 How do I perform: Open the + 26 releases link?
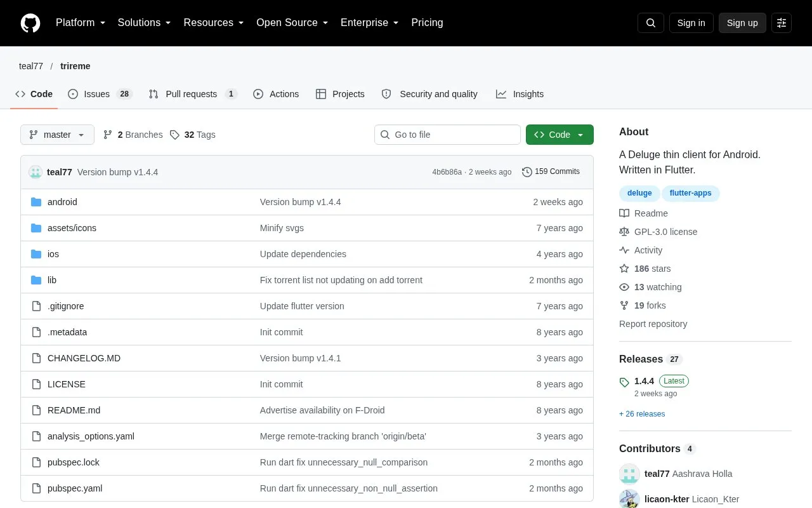pyautogui.click(x=642, y=414)
